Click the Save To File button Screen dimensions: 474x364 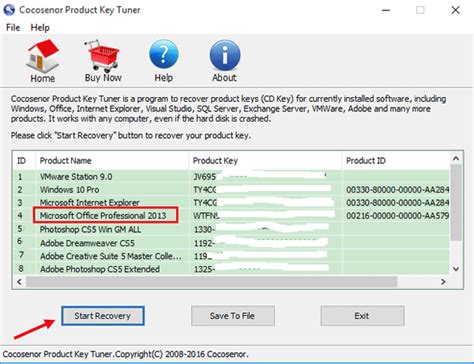[233, 316]
